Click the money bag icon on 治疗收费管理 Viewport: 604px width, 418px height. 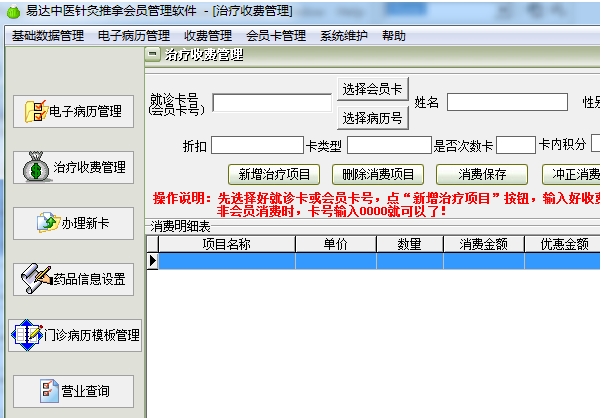tap(36, 167)
